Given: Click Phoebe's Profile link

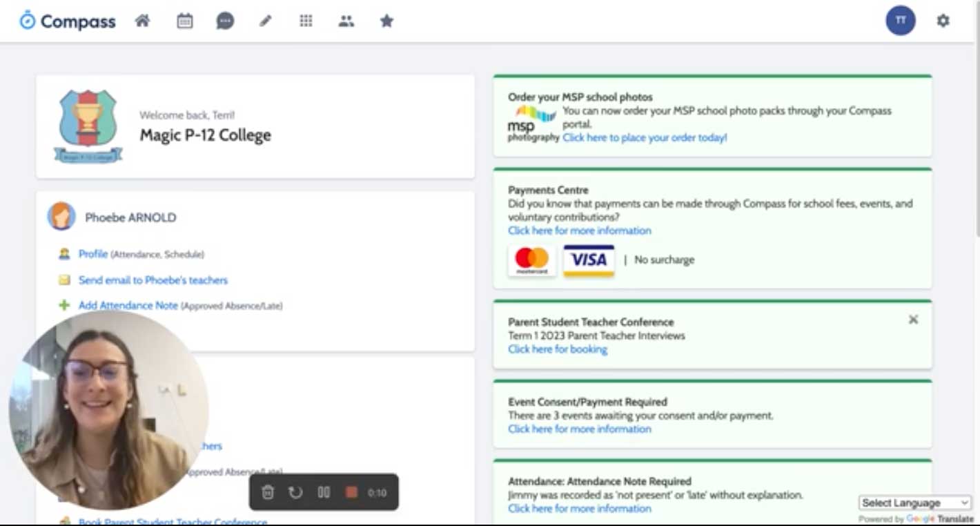Looking at the screenshot, I should 92,254.
